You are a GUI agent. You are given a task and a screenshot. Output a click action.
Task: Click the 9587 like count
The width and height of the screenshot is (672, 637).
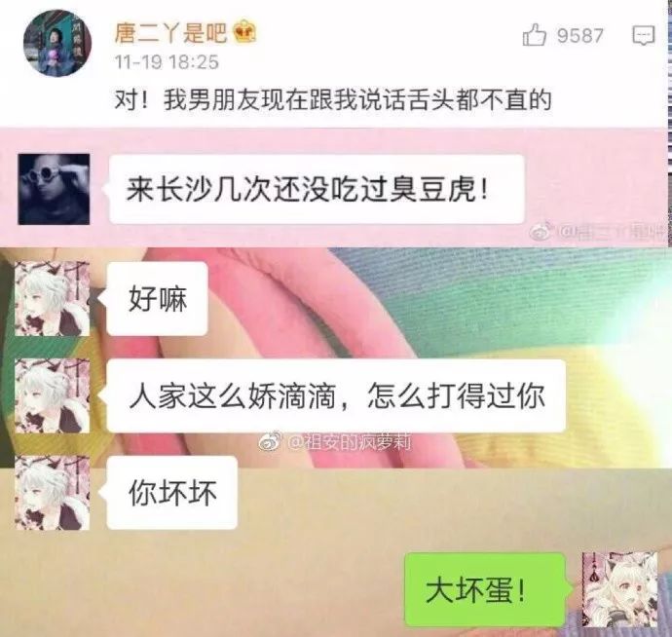579,36
